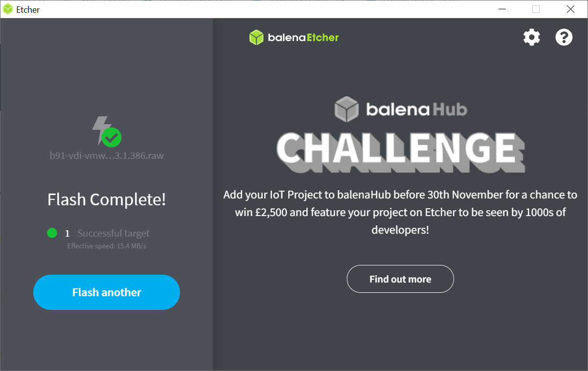This screenshot has height=371, width=588.
Task: Select the b91-vdi-vmw…3.1.386.raw file name
Action: point(107,156)
